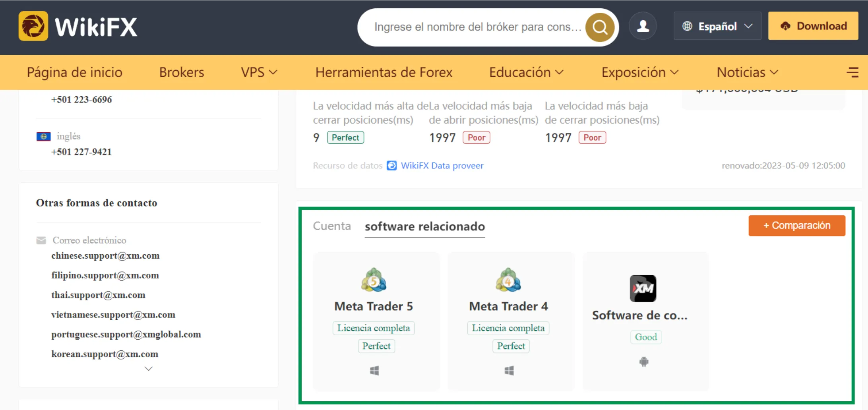This screenshot has width=868, height=410.
Task: Click Android icon under Software de co...
Action: pyautogui.click(x=644, y=362)
